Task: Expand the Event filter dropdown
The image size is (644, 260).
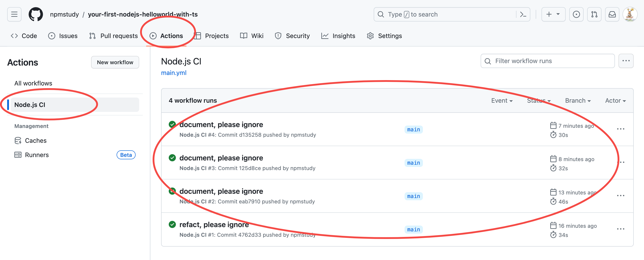Action: click(502, 100)
